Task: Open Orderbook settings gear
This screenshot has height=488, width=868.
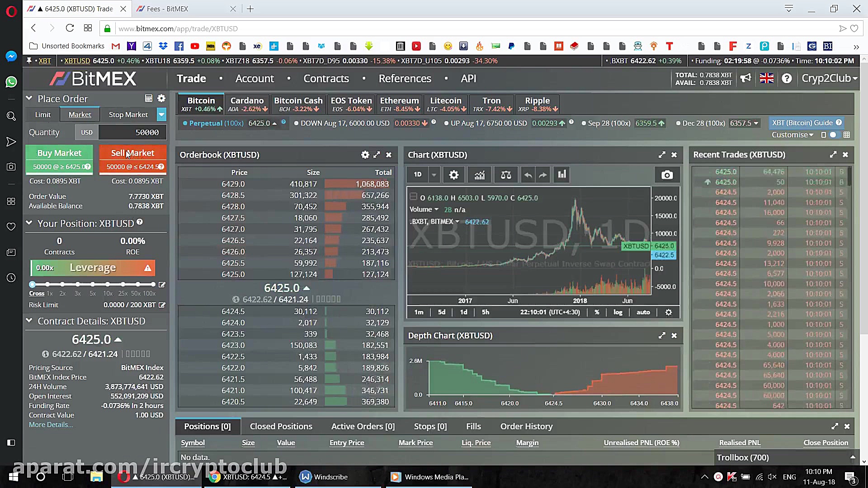Action: pyautogui.click(x=365, y=155)
